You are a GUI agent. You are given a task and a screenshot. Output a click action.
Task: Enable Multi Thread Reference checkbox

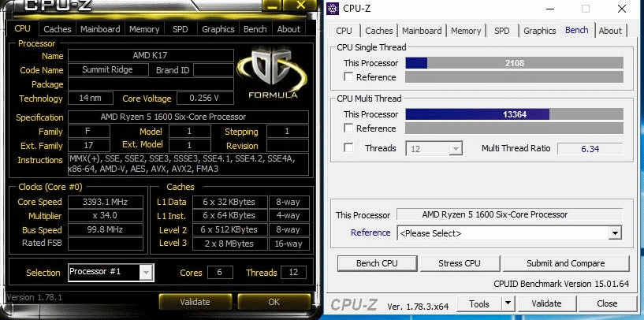(348, 128)
